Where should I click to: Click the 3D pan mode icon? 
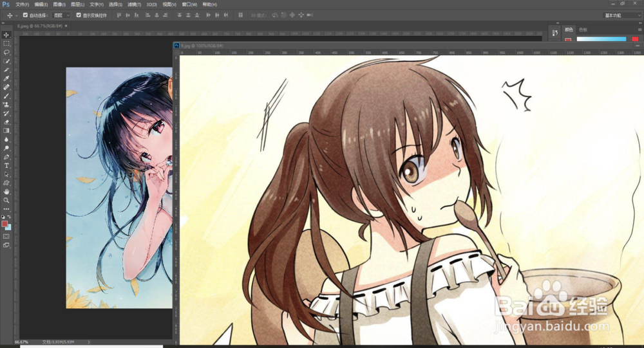coord(292,15)
